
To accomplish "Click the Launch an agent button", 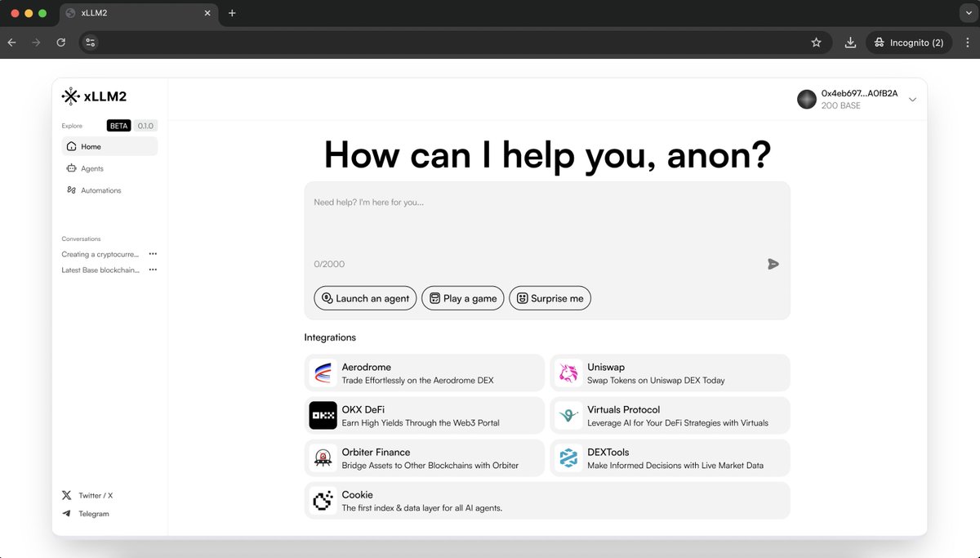I will 365,298.
